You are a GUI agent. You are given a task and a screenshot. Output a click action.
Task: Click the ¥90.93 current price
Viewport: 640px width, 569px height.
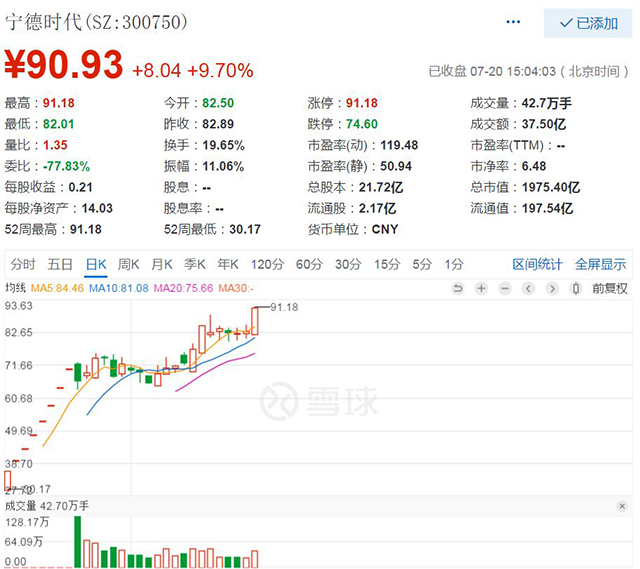pyautogui.click(x=64, y=64)
